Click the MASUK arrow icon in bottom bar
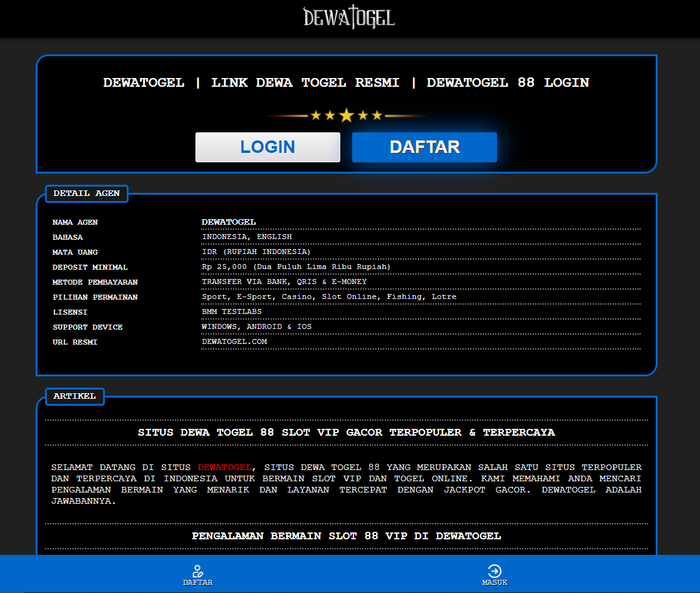This screenshot has height=593, width=700. (495, 571)
